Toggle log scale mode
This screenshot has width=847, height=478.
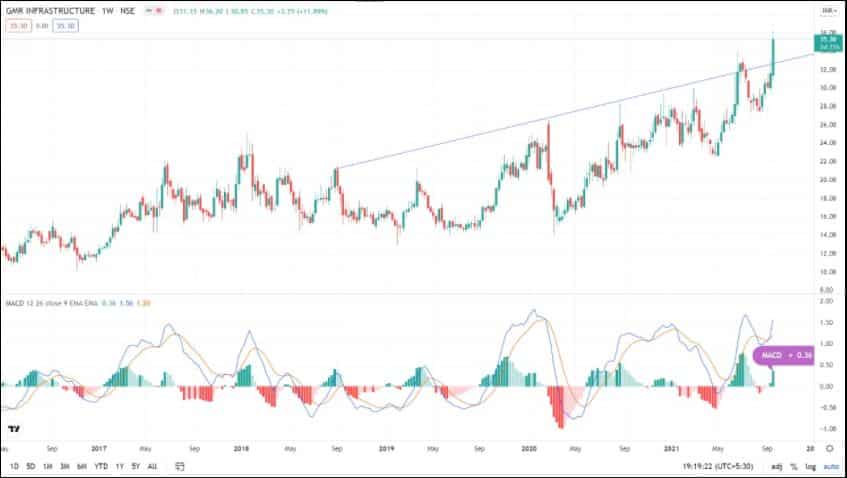pos(811,466)
